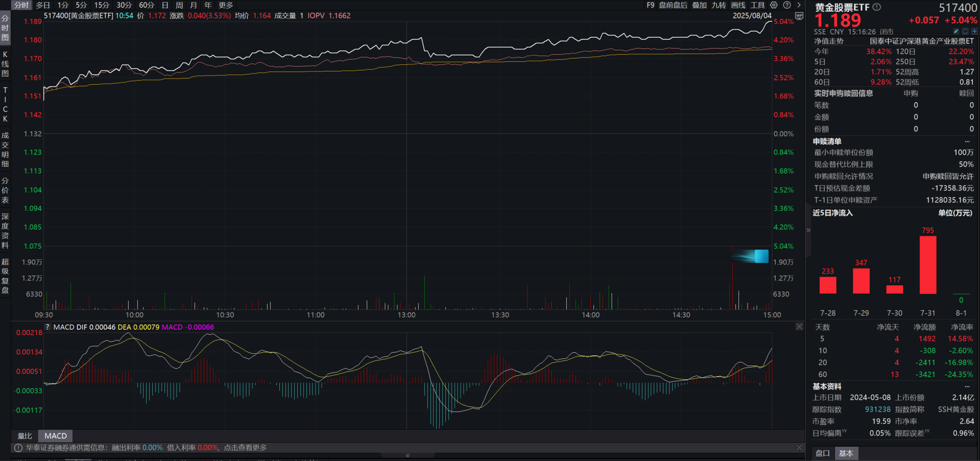Image resolution: width=980 pixels, height=461 pixels.
Task: Click the WP icon near the date 2025/08/04
Action: 798,16
